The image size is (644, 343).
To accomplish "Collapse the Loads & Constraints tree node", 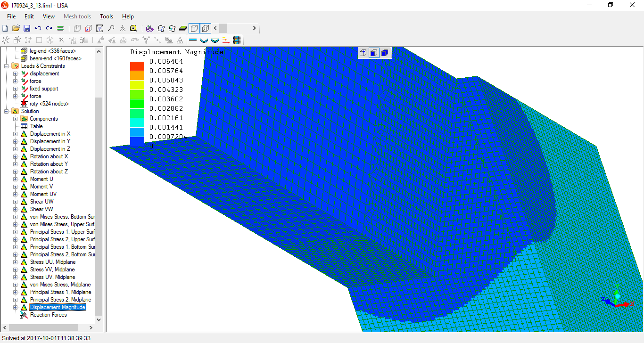I will (x=7, y=66).
